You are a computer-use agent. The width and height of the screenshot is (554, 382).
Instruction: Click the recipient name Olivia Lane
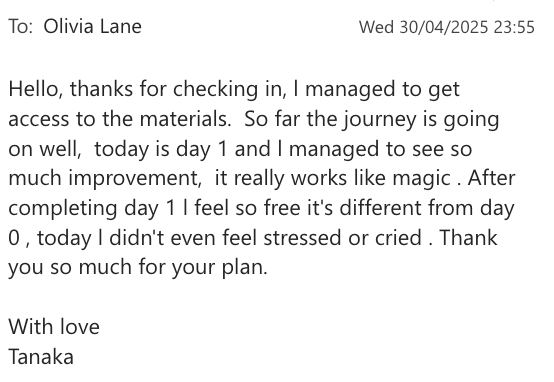tap(93, 27)
